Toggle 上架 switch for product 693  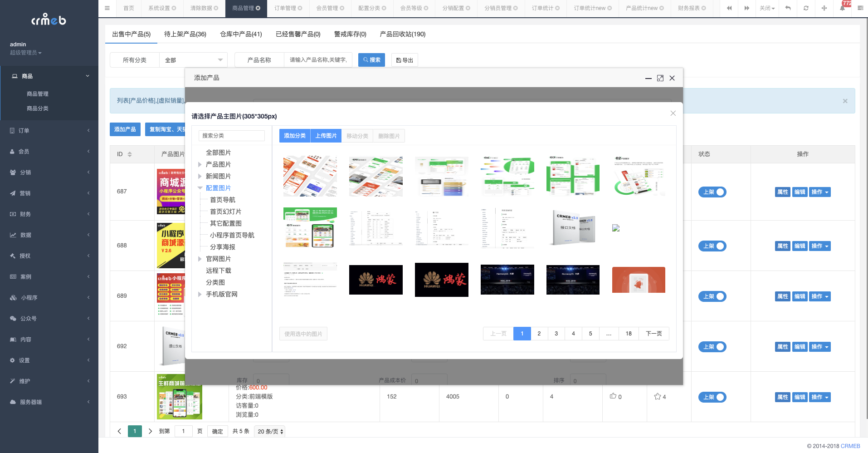click(x=712, y=397)
